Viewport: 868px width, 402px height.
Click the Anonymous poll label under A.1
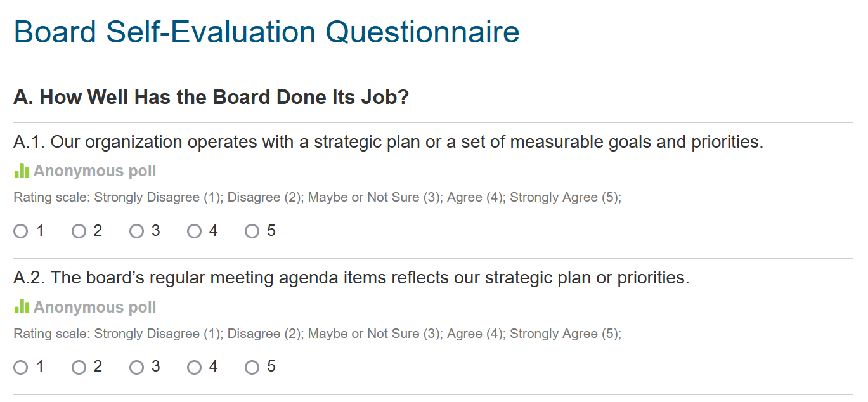coord(94,171)
